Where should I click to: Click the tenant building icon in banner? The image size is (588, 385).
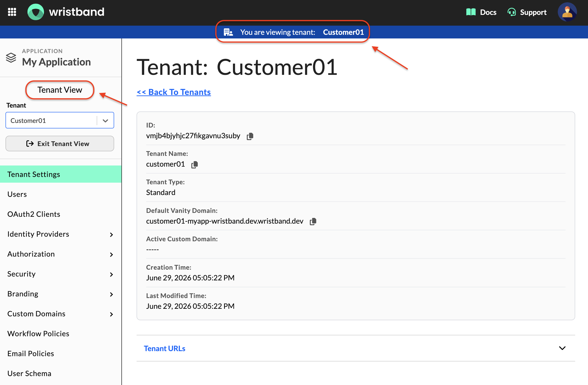pos(228,32)
